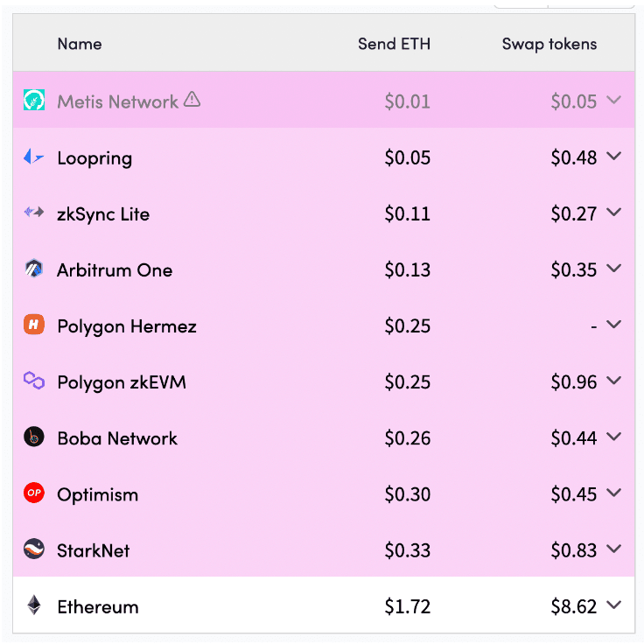Expand the Polygon Hermez row chevron
This screenshot has height=644, width=644.
coord(613,325)
